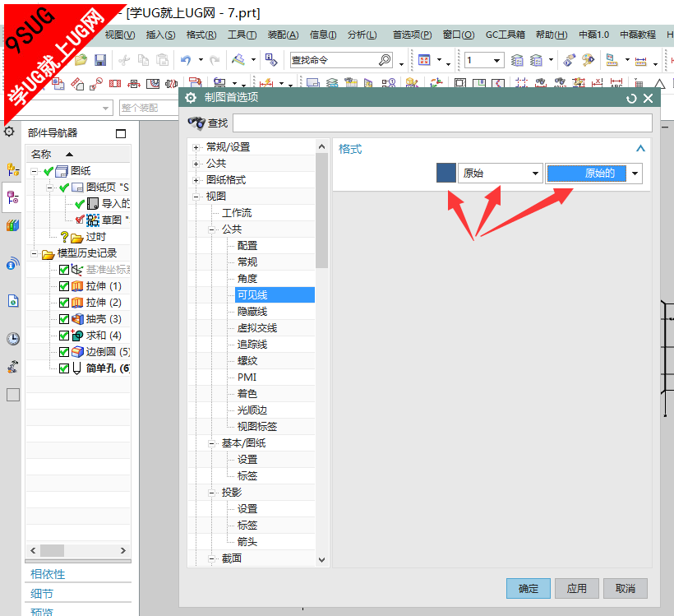Collapse the 格式 section chevron
674x616 pixels.
pyautogui.click(x=640, y=148)
